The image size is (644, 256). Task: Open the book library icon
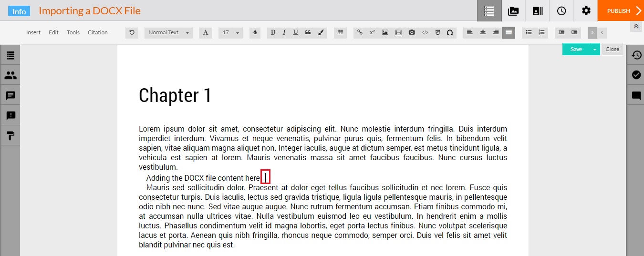click(538, 10)
